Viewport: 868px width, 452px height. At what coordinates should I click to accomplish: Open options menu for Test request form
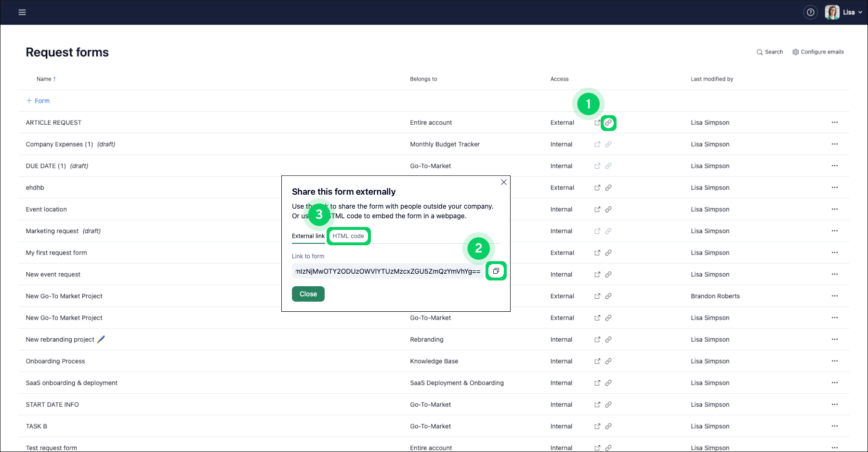pos(834,447)
